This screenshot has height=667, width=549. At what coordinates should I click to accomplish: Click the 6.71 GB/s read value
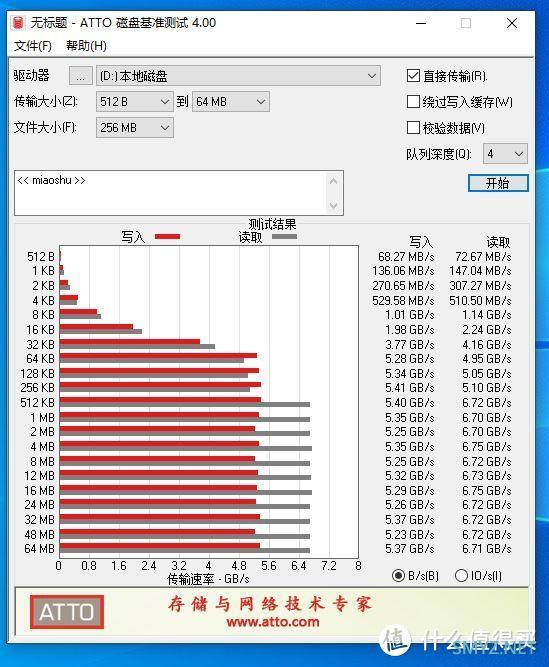[486, 549]
